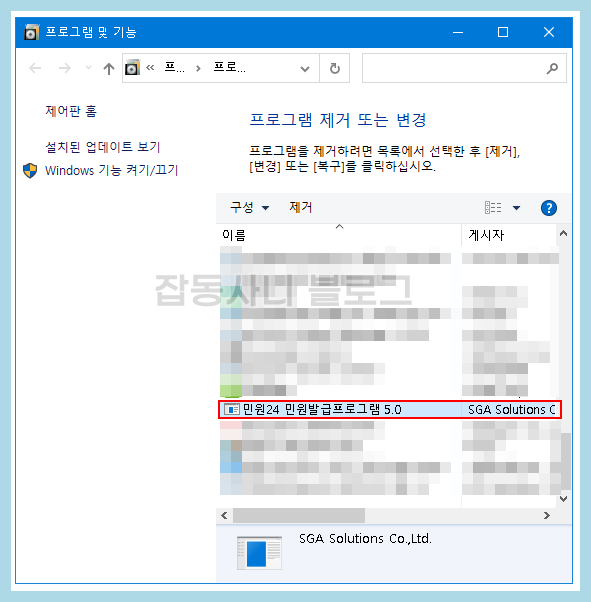Sort by the 이름 column header
This screenshot has width=591, height=602.
(x=339, y=235)
